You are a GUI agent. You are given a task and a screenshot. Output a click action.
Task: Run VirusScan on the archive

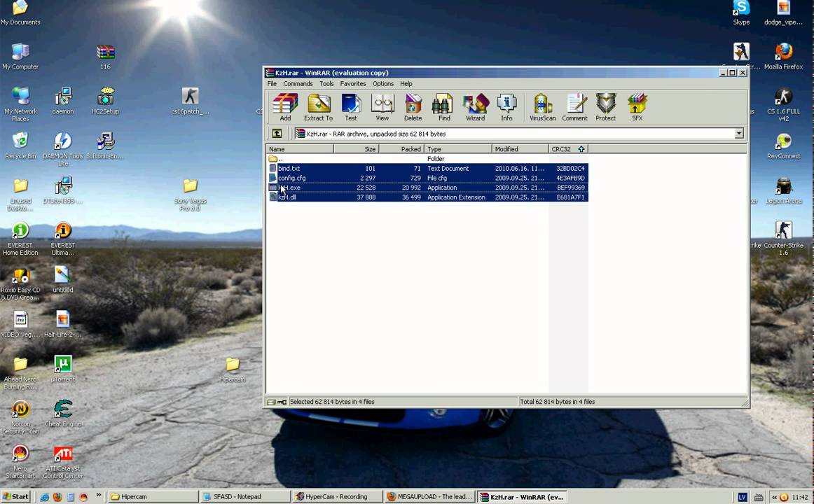[x=542, y=107]
